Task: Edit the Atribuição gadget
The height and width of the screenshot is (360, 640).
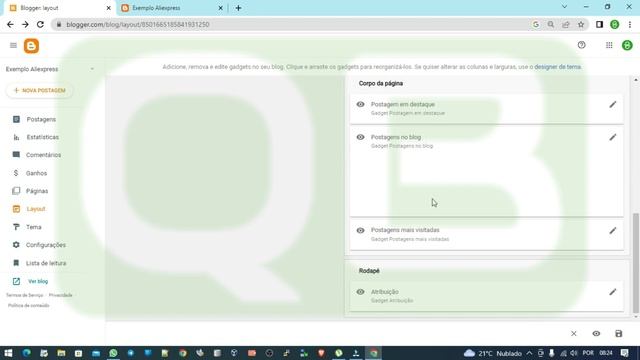Action: pos(613,292)
